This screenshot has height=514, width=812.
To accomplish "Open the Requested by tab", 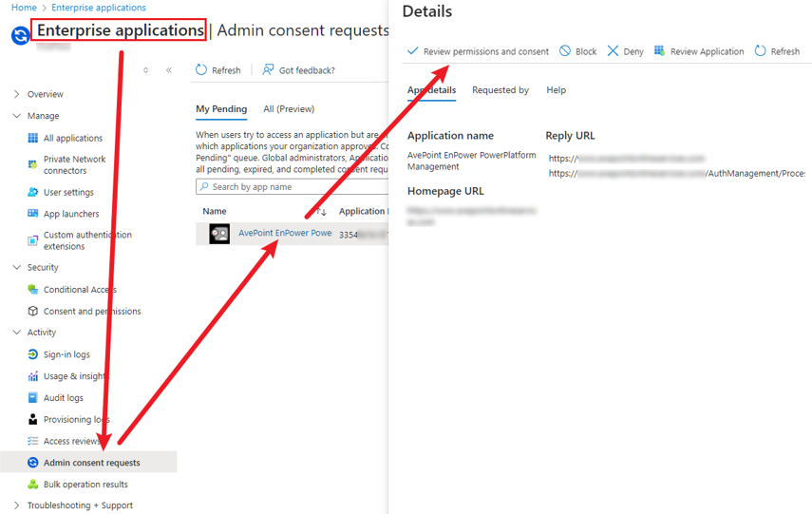I will (500, 89).
